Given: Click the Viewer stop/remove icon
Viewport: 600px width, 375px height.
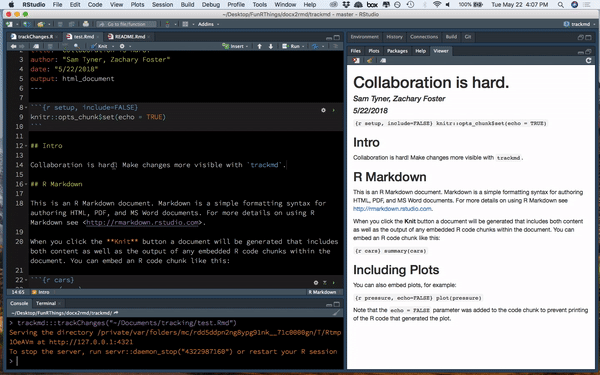Looking at the screenshot, I should click(x=356, y=60).
